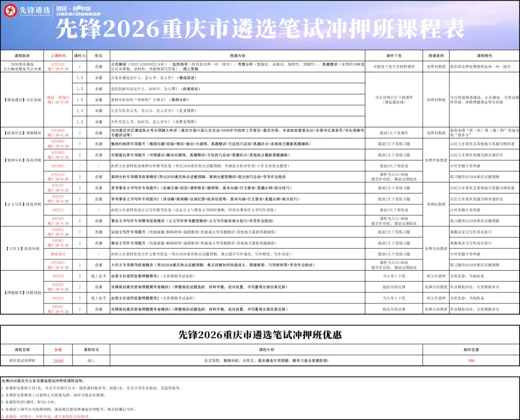Click the 9月8日 class time cell
Image resolution: width=520 pixels, height=420 pixels.
coord(58,232)
